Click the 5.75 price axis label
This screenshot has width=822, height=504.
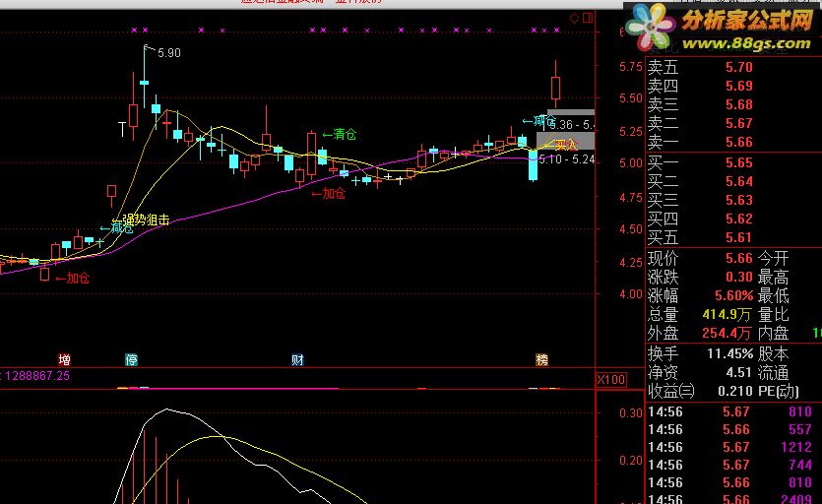pos(631,67)
